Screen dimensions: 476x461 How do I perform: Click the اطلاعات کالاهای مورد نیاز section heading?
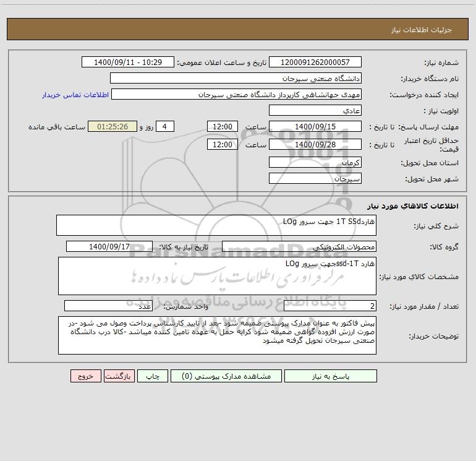point(413,206)
